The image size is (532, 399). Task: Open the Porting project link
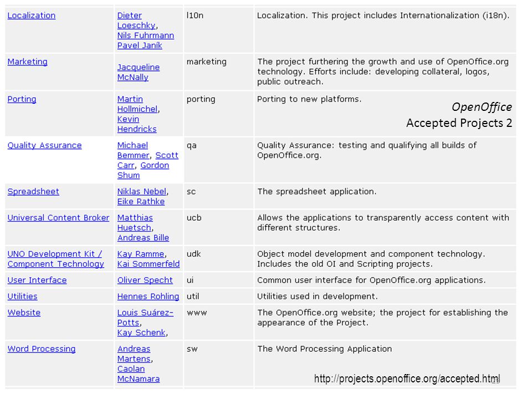click(x=22, y=99)
